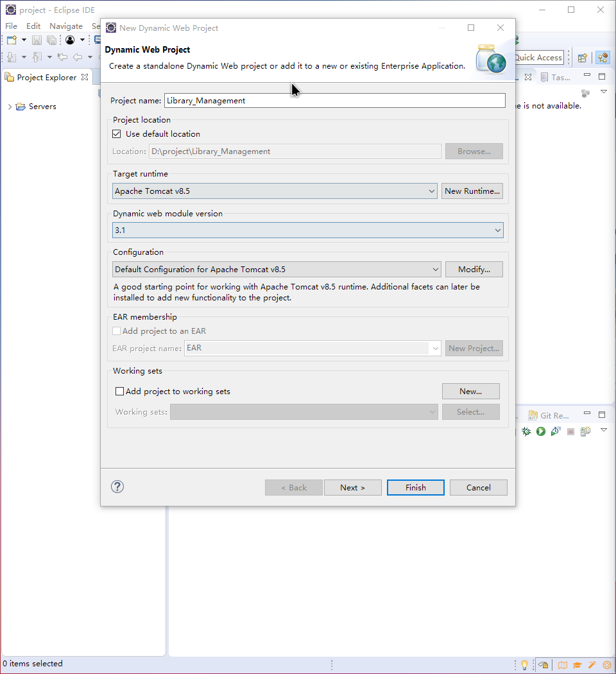Click the Cancel button
The width and height of the screenshot is (616, 674).
479,487
